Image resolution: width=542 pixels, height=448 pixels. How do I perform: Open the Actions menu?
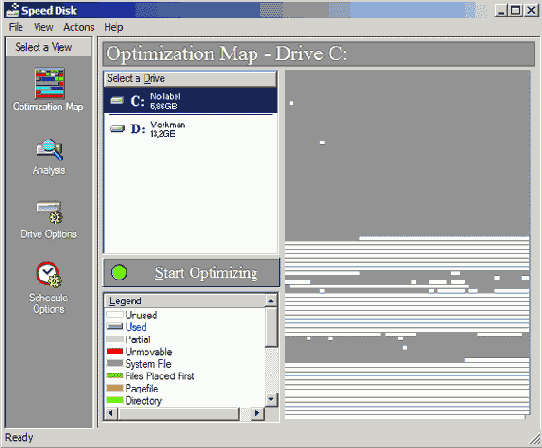click(79, 27)
